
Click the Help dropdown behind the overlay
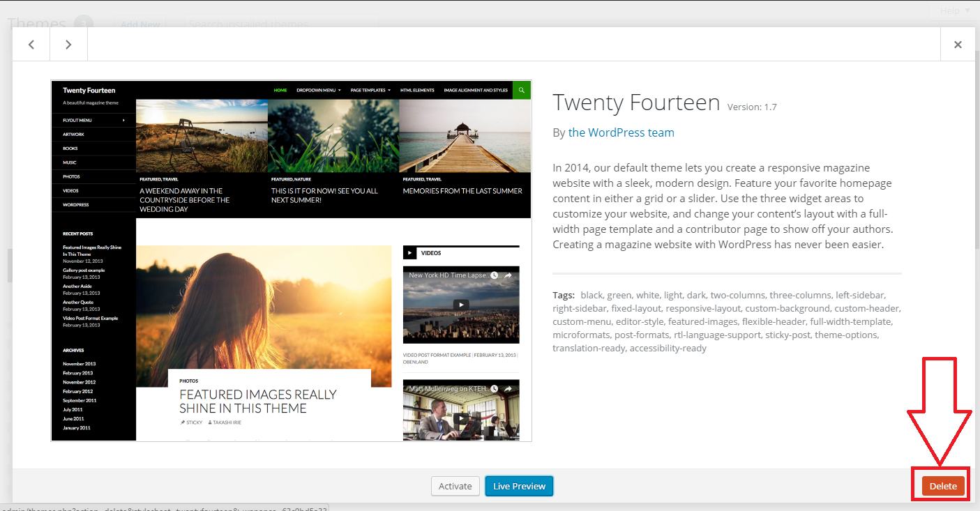(x=954, y=10)
